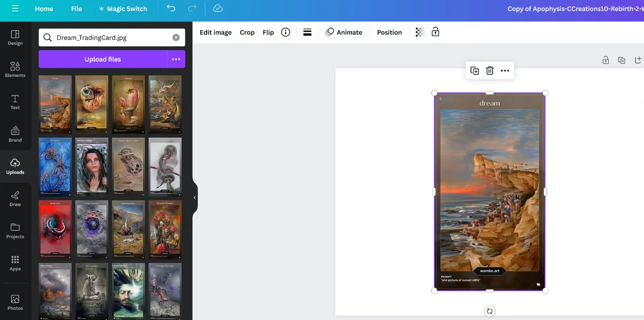Open the hamburger main menu
Viewport: 644px width, 320px height.
pos(15,9)
